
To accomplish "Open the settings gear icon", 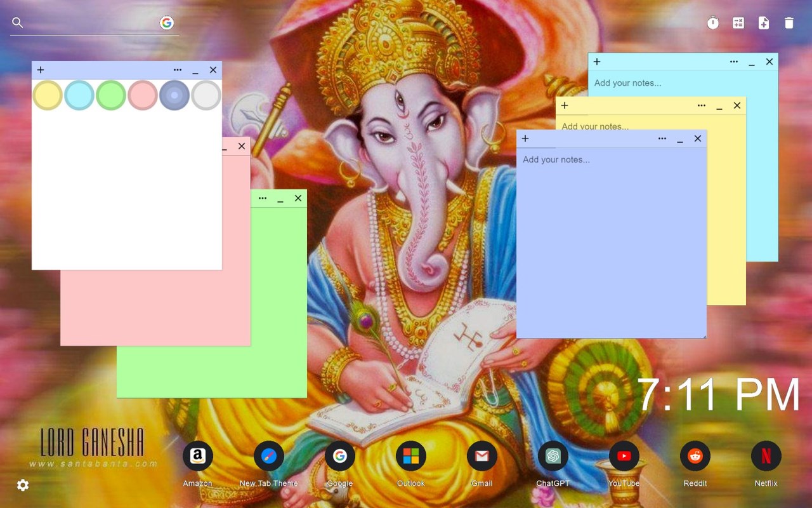I will [x=23, y=485].
